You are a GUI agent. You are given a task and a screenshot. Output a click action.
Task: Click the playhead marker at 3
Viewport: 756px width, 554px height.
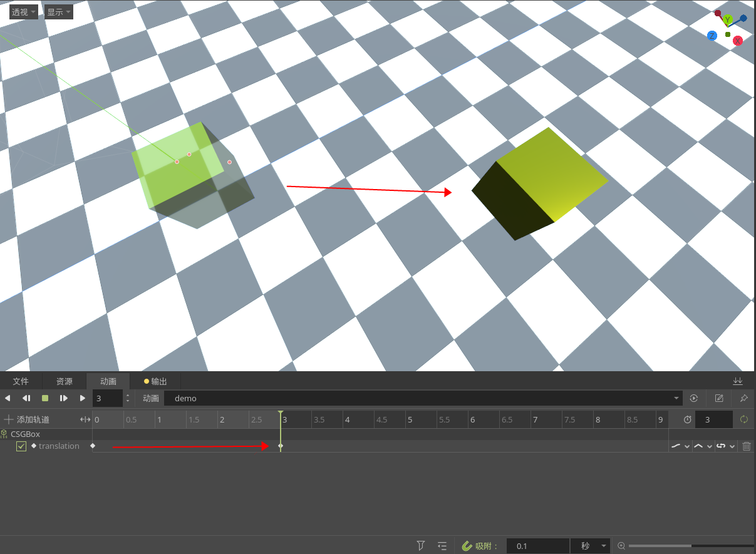tap(281, 414)
